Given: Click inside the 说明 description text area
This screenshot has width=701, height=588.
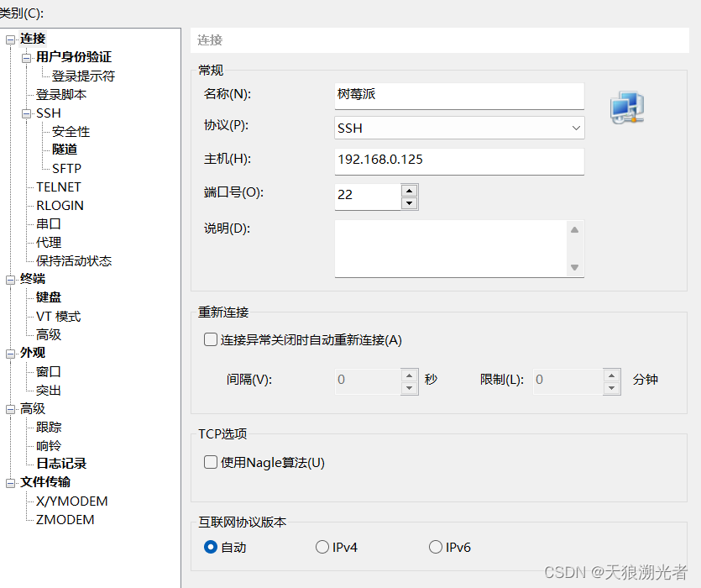Looking at the screenshot, I should point(451,249).
